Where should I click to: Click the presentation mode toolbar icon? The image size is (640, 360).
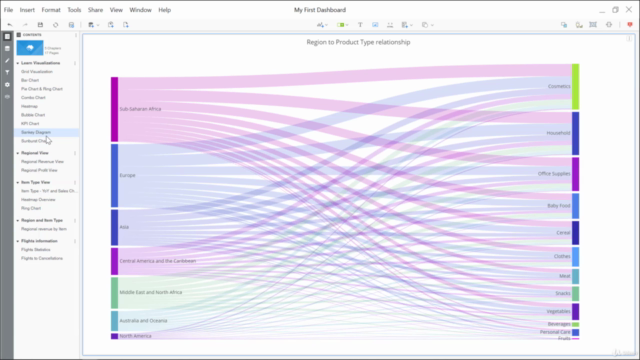click(579, 25)
